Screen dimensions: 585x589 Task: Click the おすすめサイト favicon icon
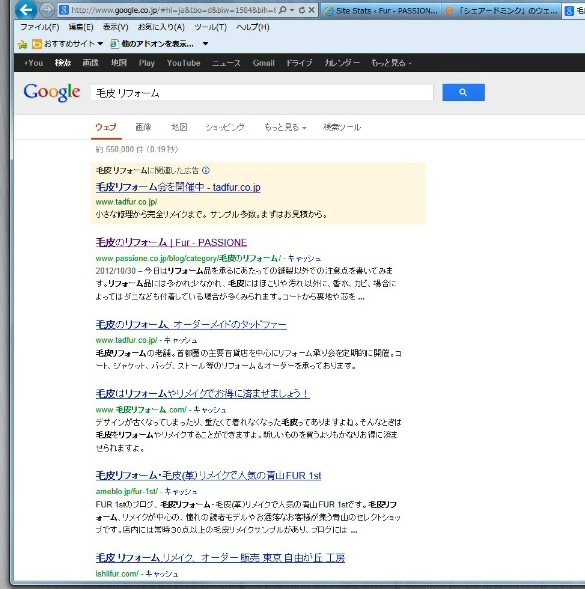[37, 44]
